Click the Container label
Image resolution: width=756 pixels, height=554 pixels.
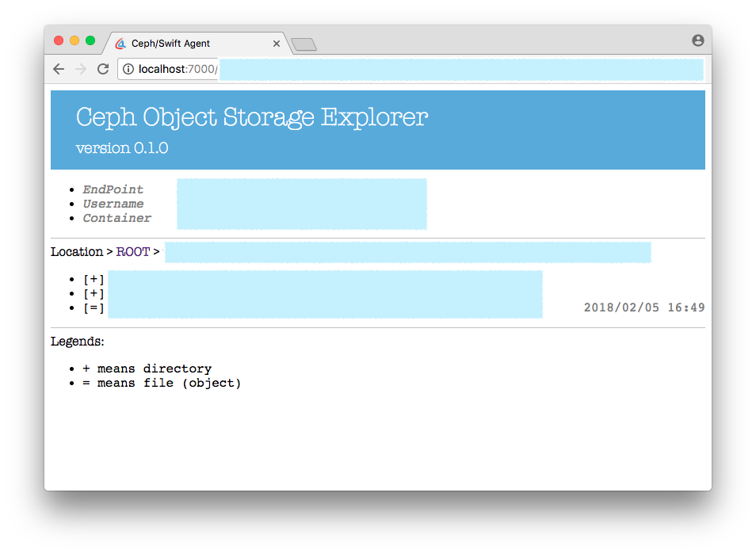[x=116, y=218]
